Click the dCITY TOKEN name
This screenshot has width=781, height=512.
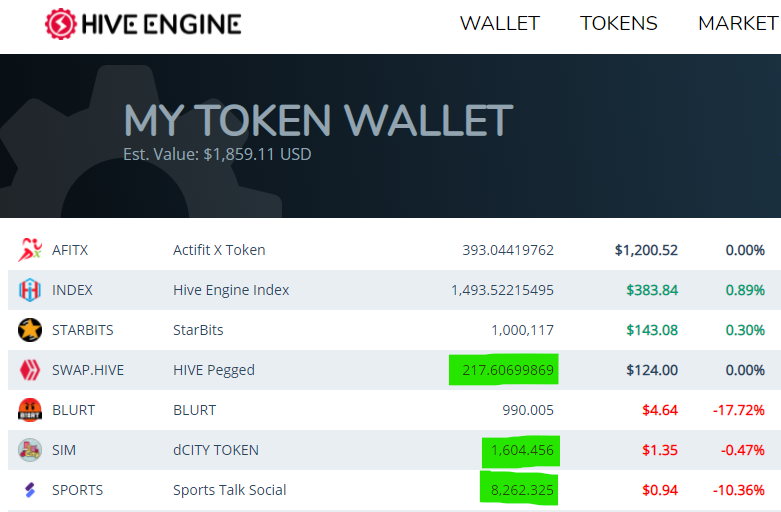pos(216,450)
